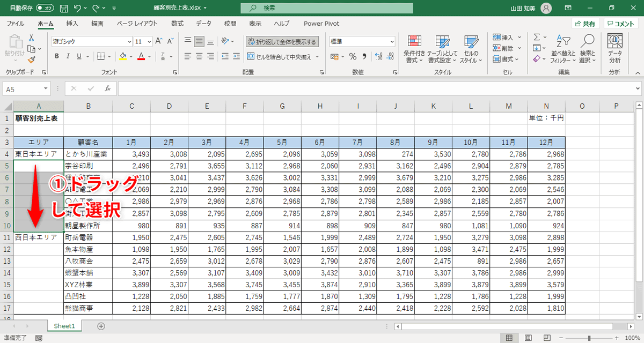
Task: Select the Sheet1 sheet tab
Action: click(64, 326)
